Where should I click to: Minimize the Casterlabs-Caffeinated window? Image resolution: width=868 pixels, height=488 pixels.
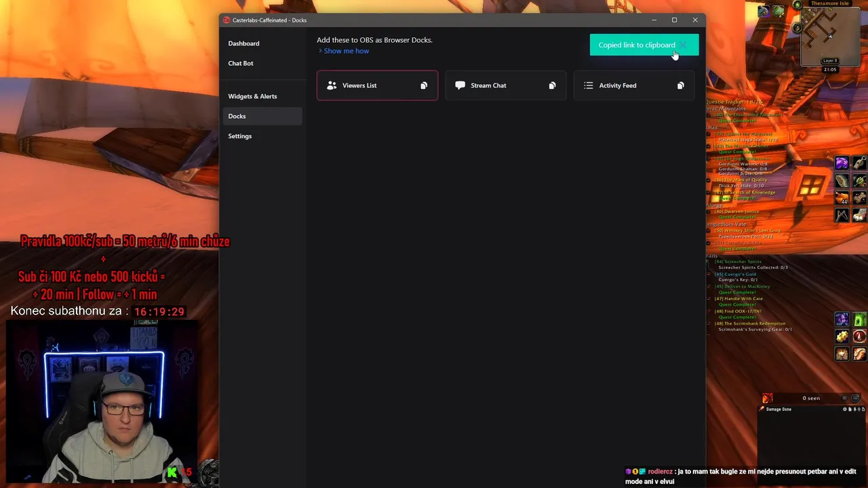tap(654, 20)
